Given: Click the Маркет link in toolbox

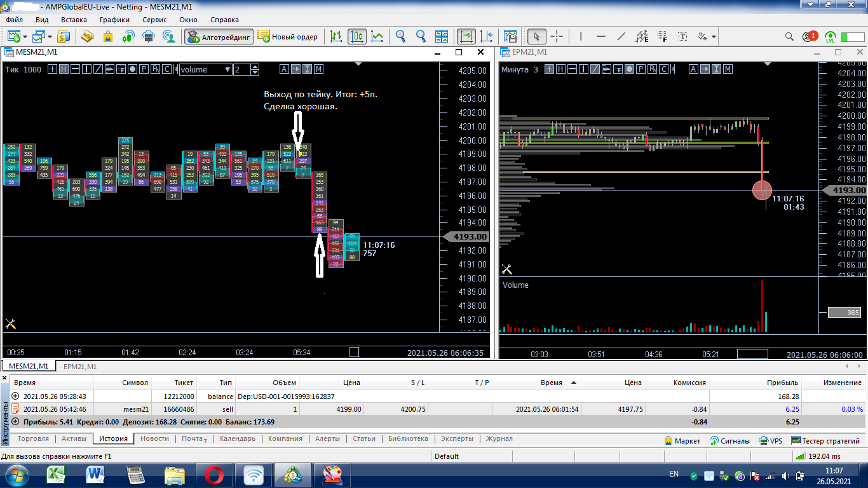Looking at the screenshot, I should [682, 440].
